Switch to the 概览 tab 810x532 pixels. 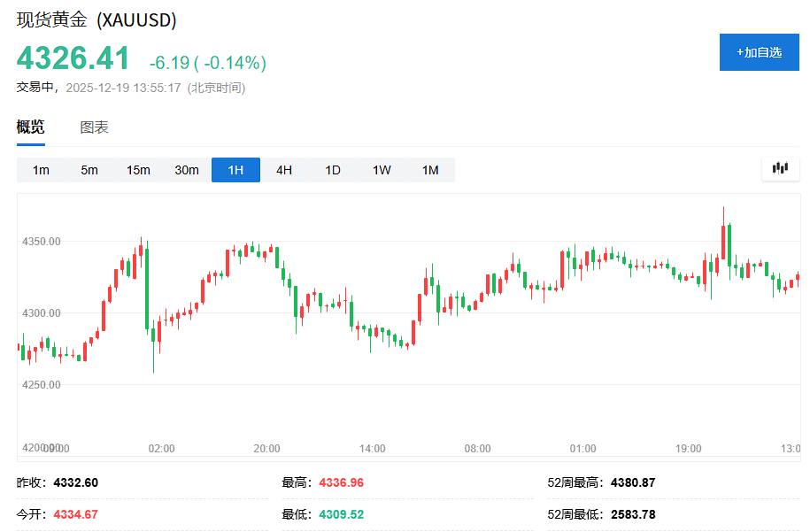pos(30,127)
